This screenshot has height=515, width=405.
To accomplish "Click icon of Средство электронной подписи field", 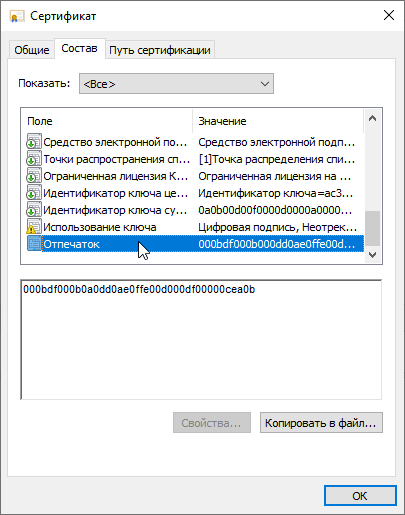I will 34,142.
